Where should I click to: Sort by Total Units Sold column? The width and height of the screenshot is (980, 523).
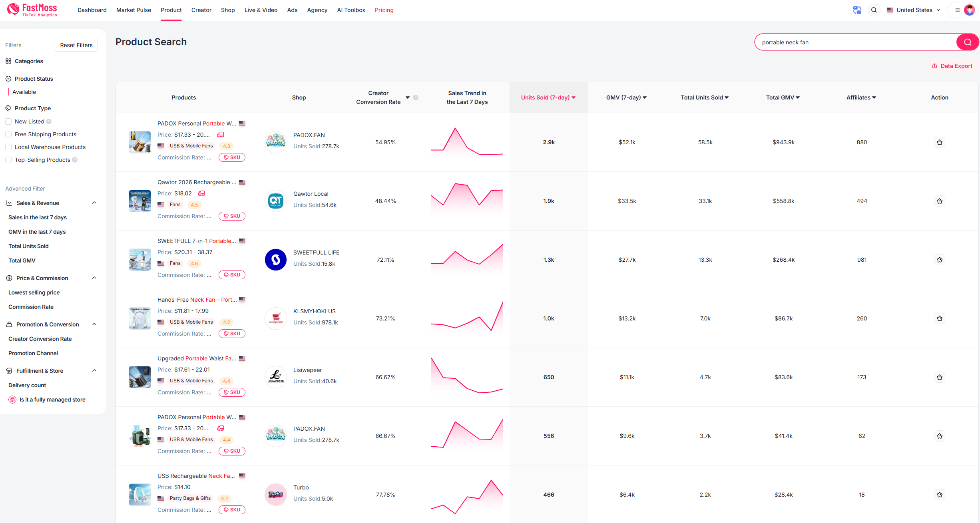pyautogui.click(x=705, y=97)
